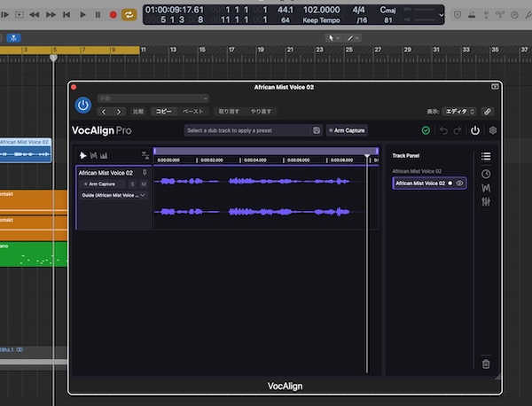Click VocAlign redo arrow icon

pyautogui.click(x=458, y=130)
